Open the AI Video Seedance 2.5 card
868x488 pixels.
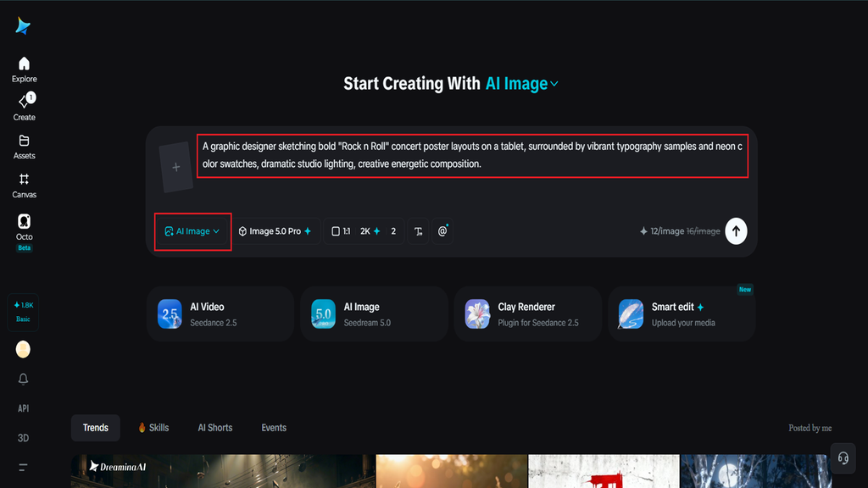pyautogui.click(x=220, y=313)
